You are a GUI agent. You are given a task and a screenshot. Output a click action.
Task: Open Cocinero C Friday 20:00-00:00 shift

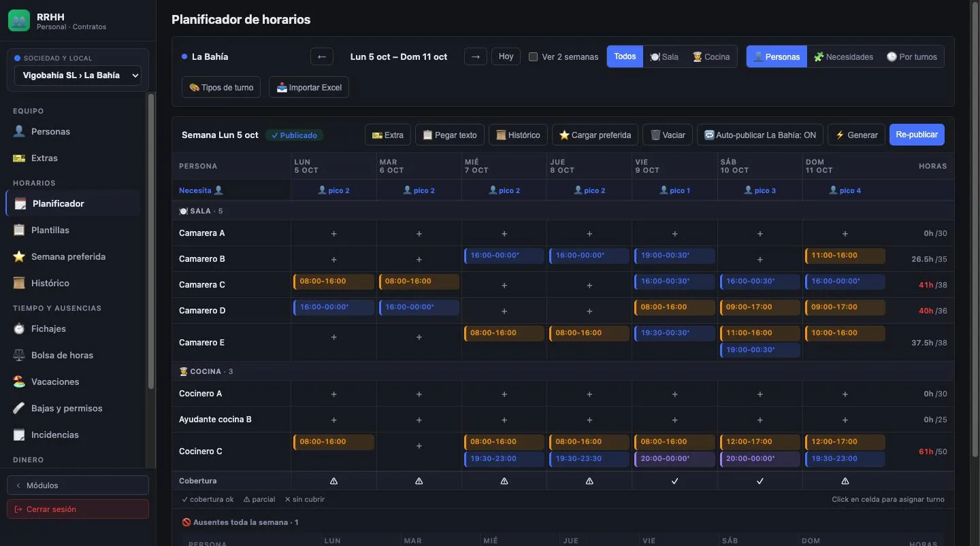[674, 458]
